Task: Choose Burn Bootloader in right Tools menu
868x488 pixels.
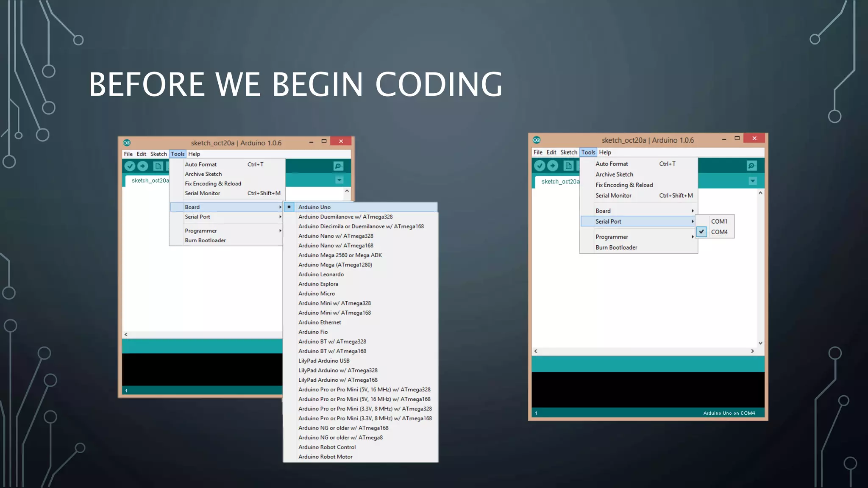Action: point(639,248)
